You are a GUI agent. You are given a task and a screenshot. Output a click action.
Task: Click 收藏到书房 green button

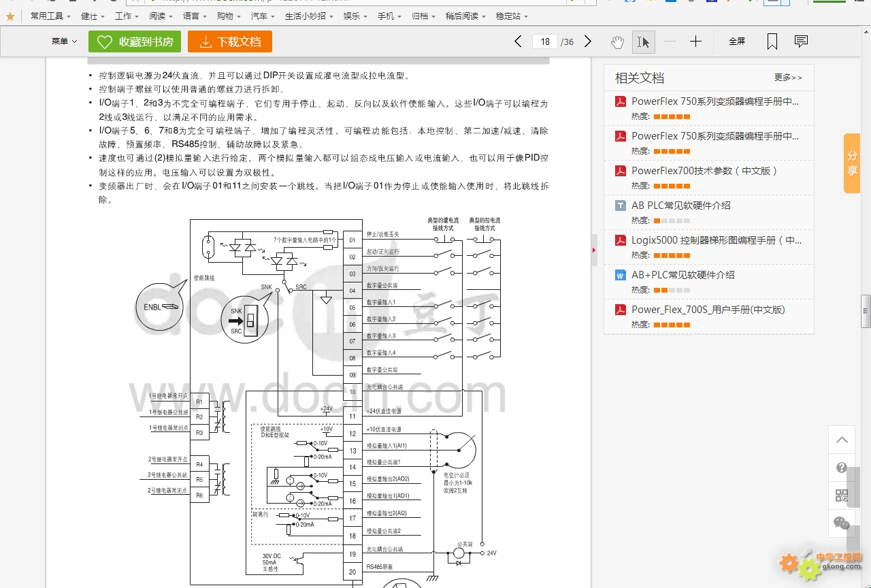(135, 42)
